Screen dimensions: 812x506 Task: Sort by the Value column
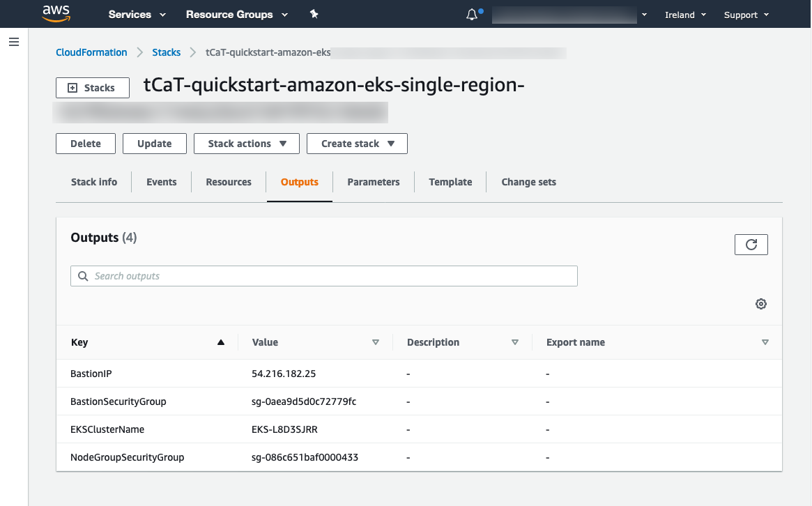(x=376, y=342)
